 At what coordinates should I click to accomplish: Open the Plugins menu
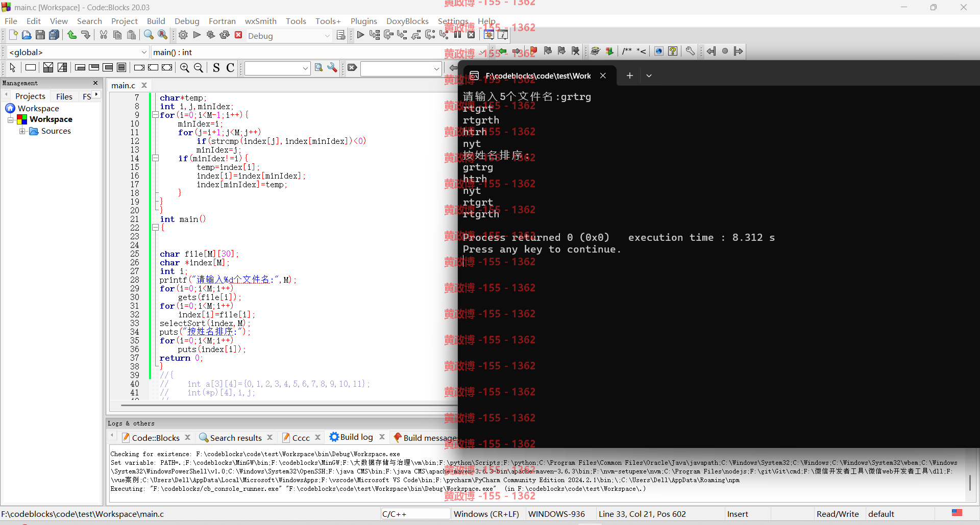point(363,21)
